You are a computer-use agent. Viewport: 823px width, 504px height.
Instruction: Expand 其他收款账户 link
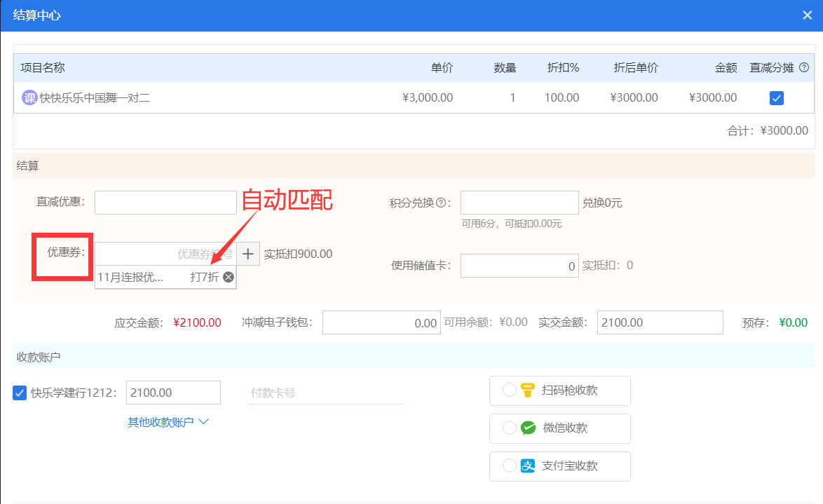(x=161, y=422)
